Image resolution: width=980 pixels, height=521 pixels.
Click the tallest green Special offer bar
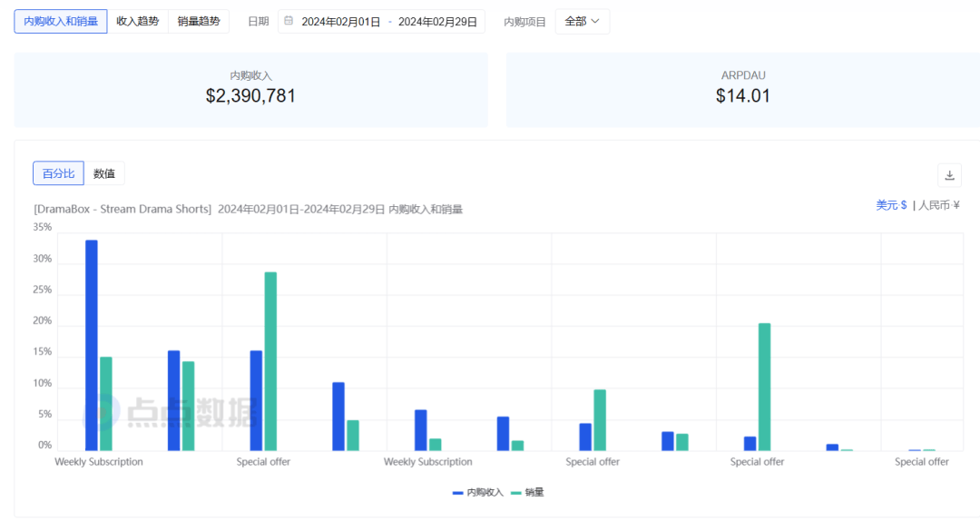click(270, 360)
